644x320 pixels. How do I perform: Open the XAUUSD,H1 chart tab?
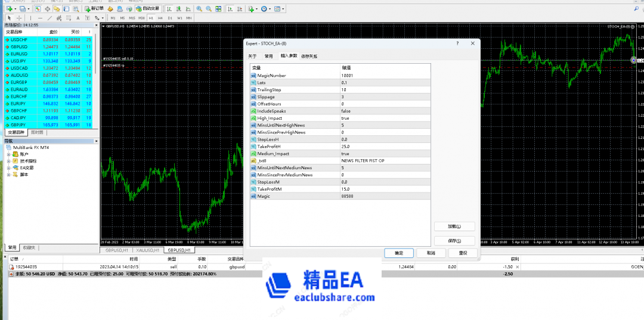coord(147,250)
